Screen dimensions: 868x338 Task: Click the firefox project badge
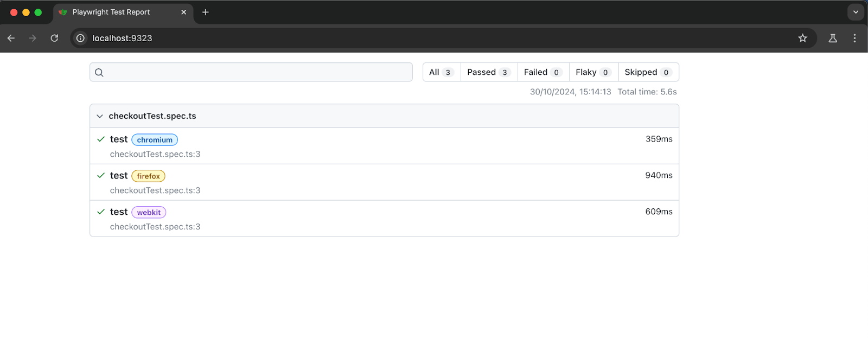point(148,176)
